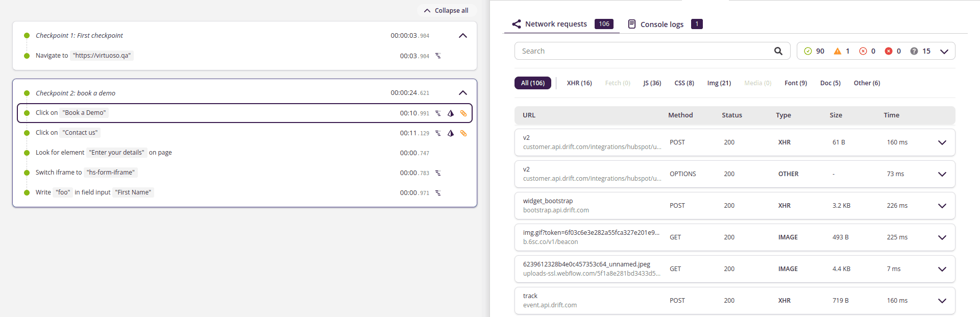Click the network requests Search field
This screenshot has width=980, height=317.
643,51
